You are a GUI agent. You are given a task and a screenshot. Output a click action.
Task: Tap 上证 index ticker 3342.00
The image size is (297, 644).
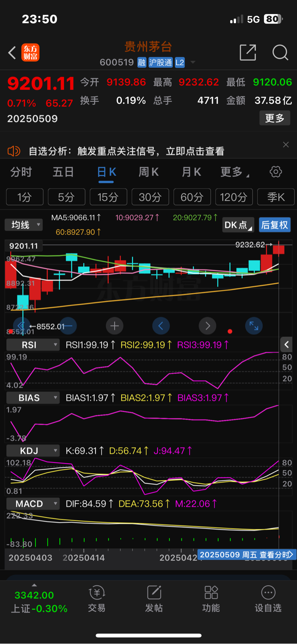point(39,602)
